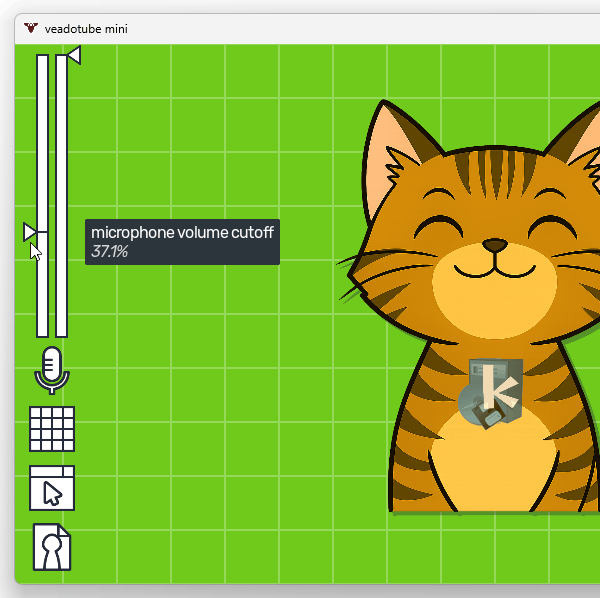Screen dimensions: 600x598
Task: Click the K watermark logo on cat's chest
Action: coord(490,394)
